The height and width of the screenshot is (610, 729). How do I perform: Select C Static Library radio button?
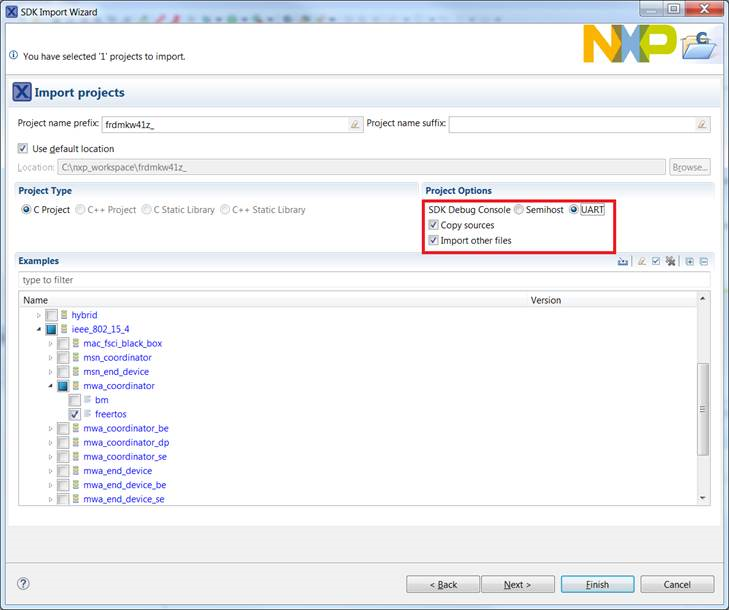(146, 210)
